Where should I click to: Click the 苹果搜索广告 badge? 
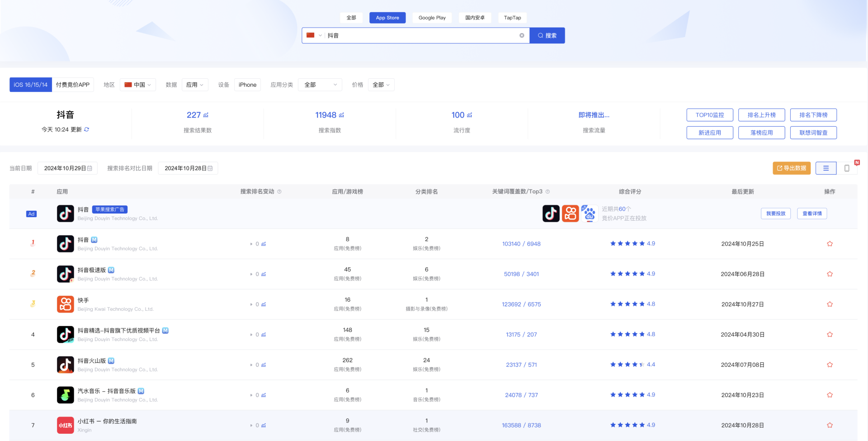110,209
